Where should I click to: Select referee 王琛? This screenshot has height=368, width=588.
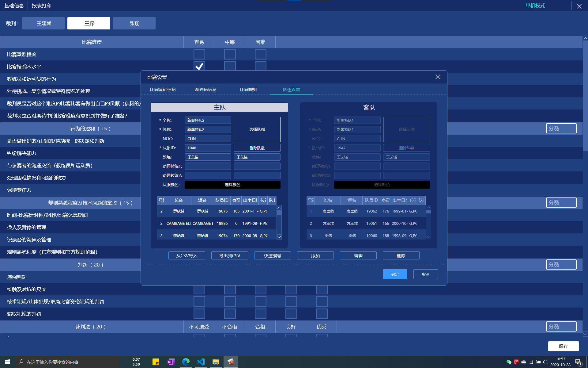pos(89,23)
